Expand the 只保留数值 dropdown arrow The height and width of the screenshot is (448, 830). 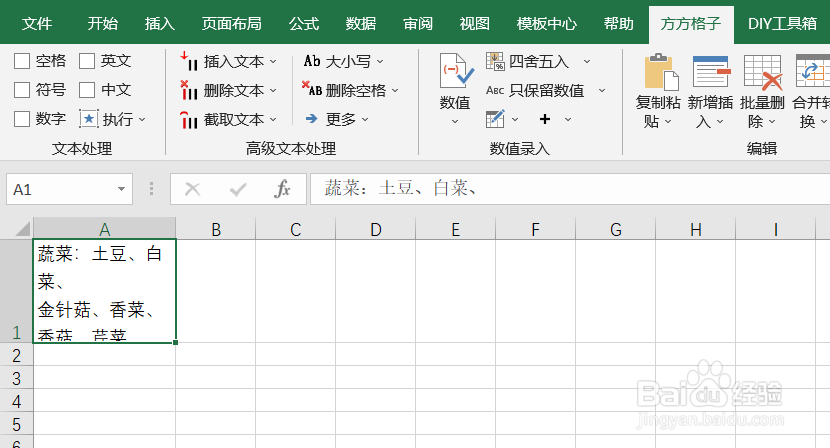tap(602, 91)
